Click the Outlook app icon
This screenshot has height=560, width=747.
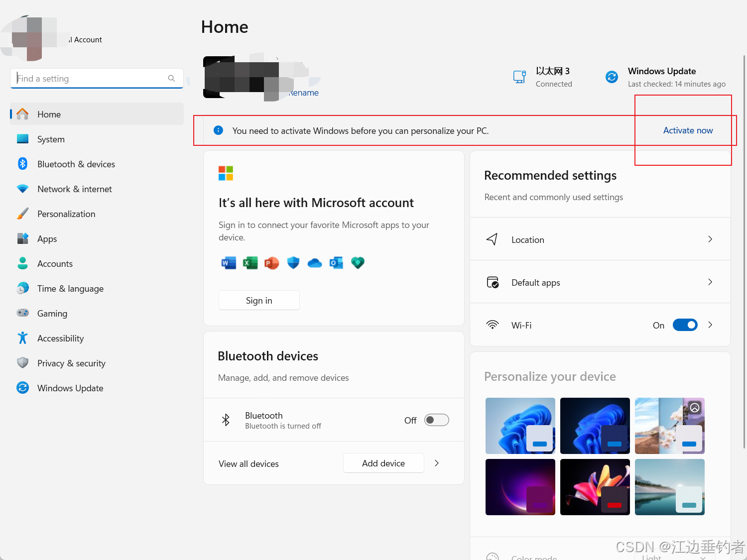pyautogui.click(x=336, y=263)
